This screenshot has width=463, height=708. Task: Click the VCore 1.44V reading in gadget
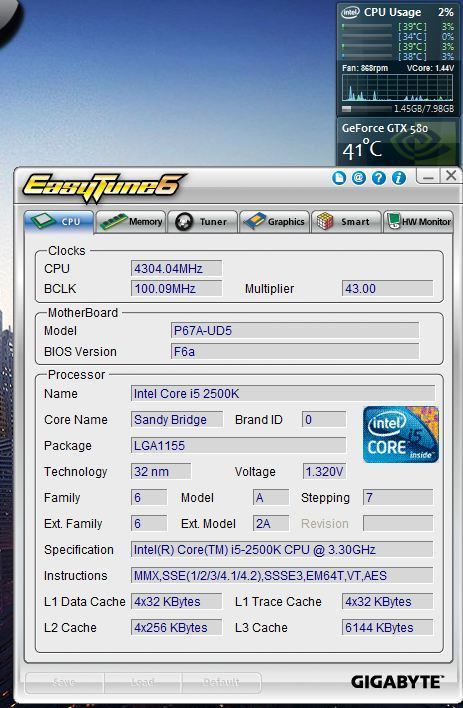(x=430, y=68)
